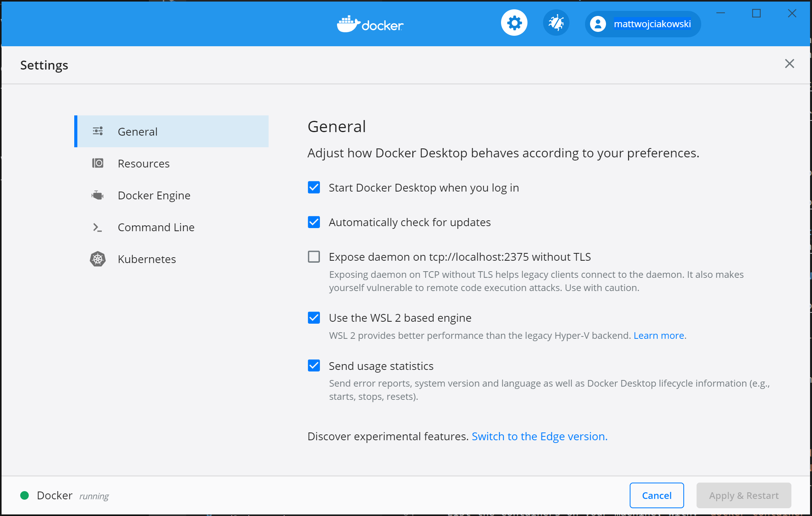The image size is (812, 516).
Task: Click the bug/experimental features icon
Action: [x=555, y=24]
